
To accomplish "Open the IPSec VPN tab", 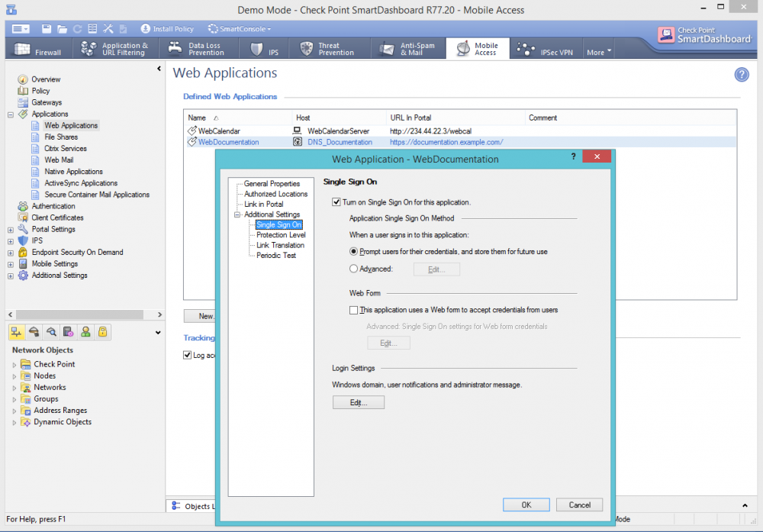I will (x=546, y=49).
